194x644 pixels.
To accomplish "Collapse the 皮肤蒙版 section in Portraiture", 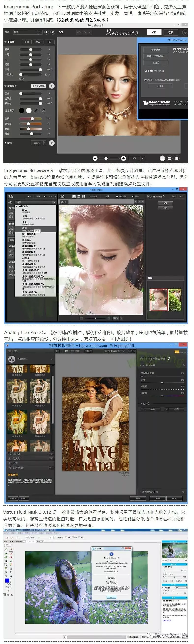I will coord(5,86).
